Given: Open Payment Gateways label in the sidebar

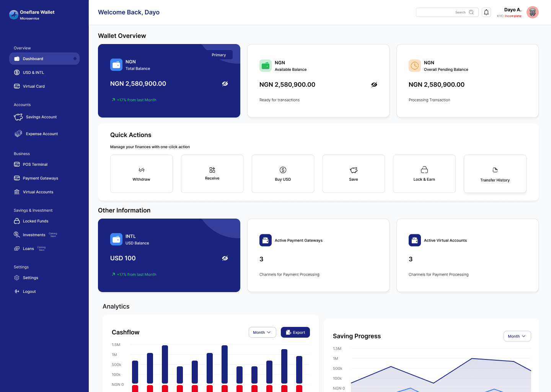Looking at the screenshot, I should (x=41, y=178).
